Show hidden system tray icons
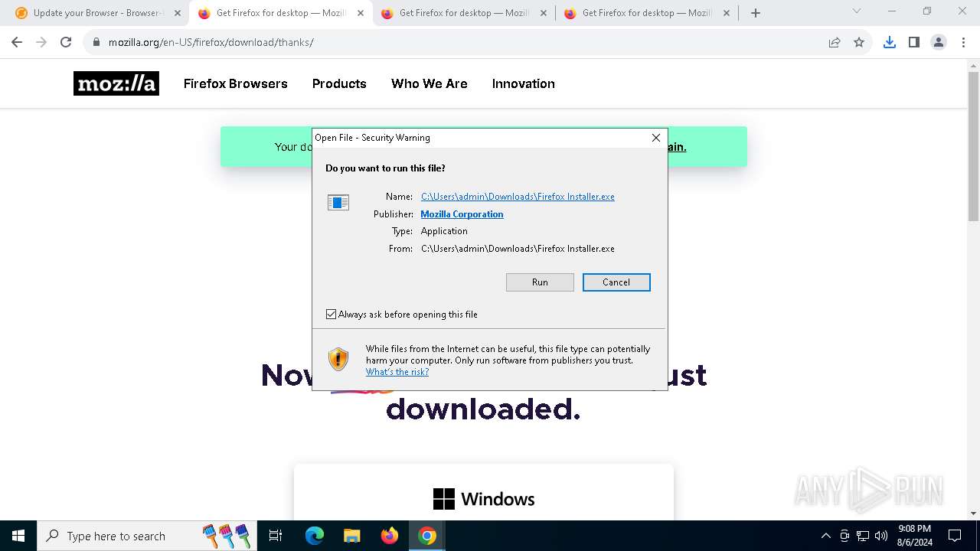Viewport: 980px width, 551px height. [x=825, y=536]
